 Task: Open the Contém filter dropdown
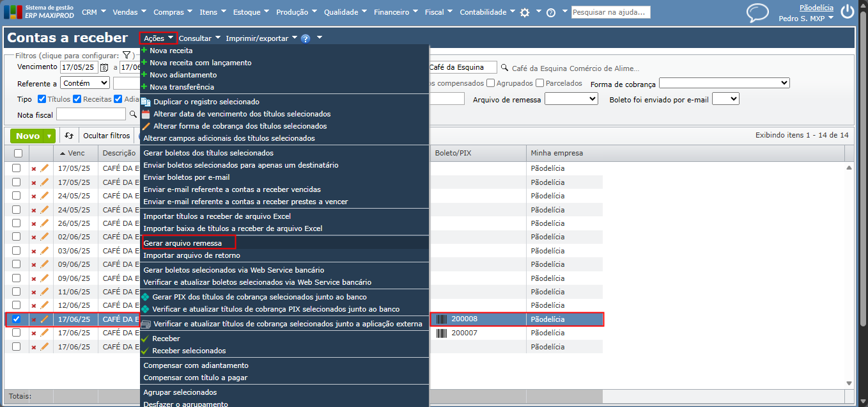(85, 83)
